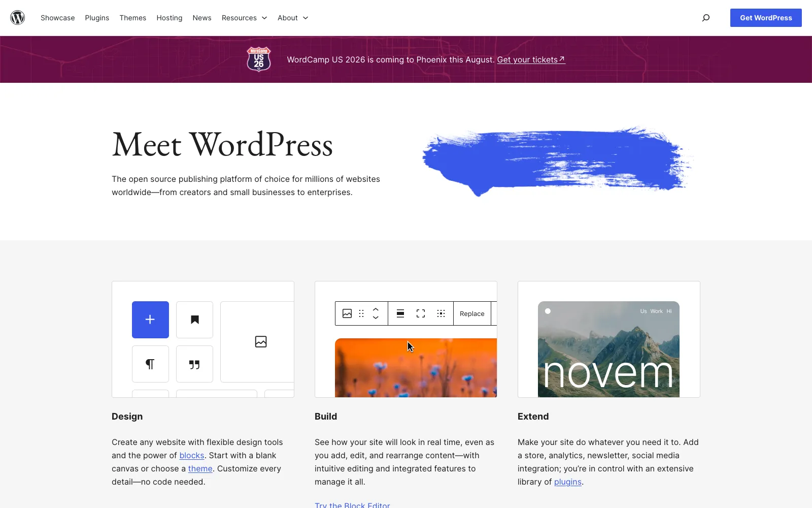Click the move up chevron in toolbar
The height and width of the screenshot is (508, 812).
coord(376,309)
